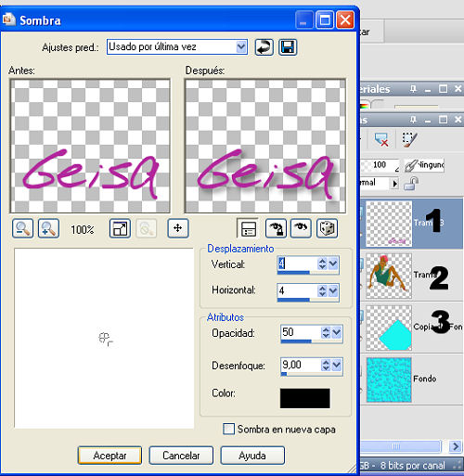Click the Aceptar button
This screenshot has height=476, width=464.
tap(110, 456)
